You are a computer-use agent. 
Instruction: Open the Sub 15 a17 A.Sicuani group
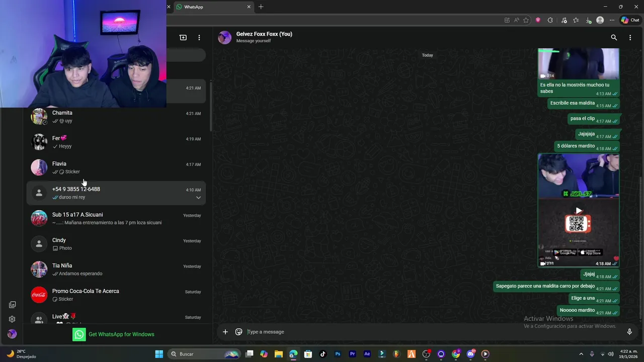[x=116, y=219]
